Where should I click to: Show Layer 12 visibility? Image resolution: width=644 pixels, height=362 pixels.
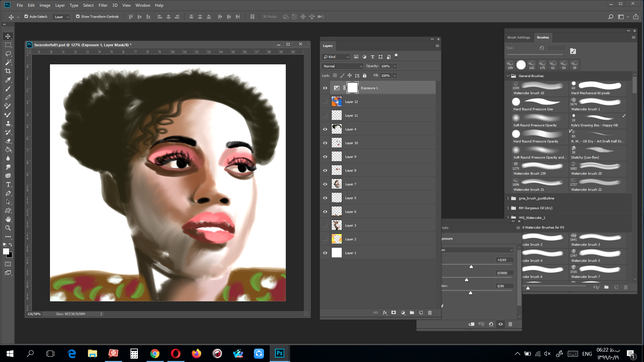click(x=325, y=102)
